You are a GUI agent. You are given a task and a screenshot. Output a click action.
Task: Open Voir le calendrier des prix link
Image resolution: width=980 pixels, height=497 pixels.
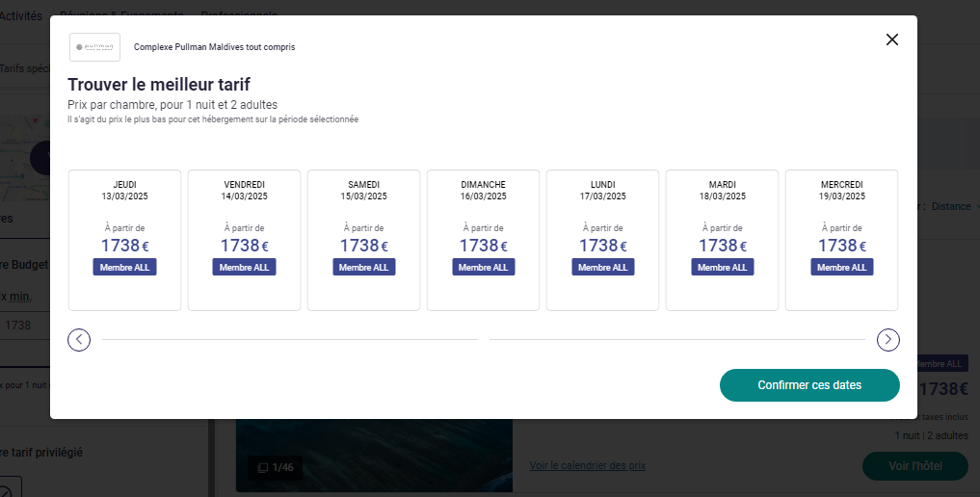point(588,466)
